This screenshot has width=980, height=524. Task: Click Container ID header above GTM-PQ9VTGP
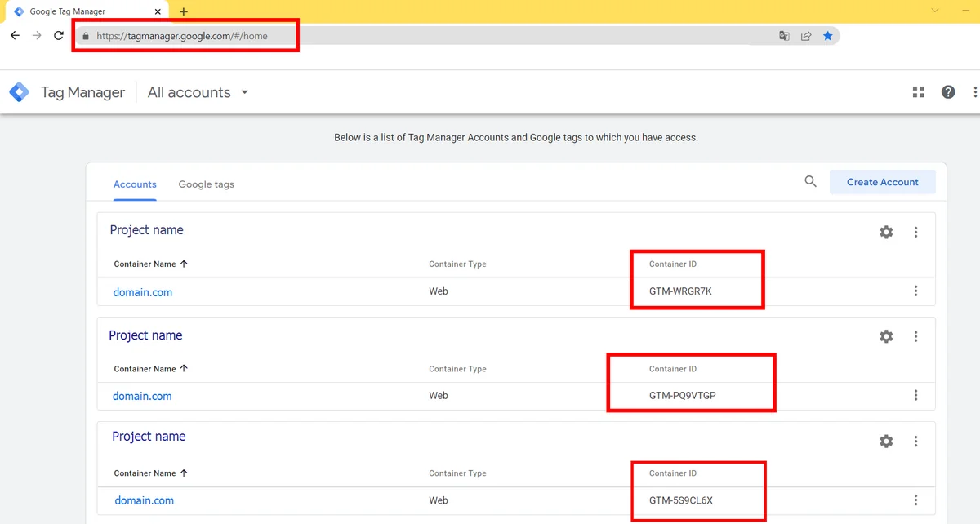pyautogui.click(x=673, y=369)
